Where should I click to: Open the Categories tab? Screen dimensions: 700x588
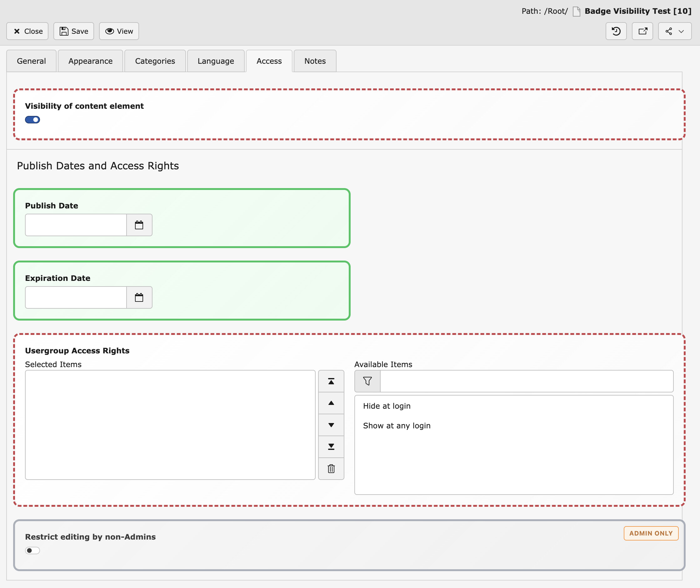(155, 61)
